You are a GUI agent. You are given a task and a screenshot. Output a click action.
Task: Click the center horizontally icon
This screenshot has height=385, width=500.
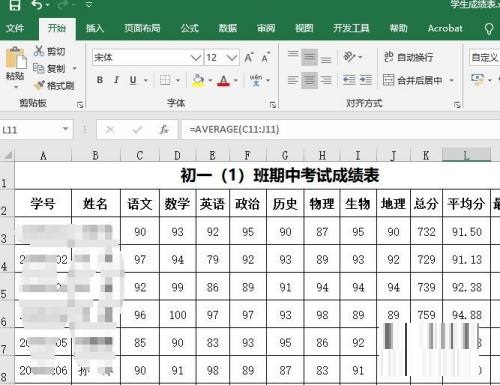[x=309, y=80]
